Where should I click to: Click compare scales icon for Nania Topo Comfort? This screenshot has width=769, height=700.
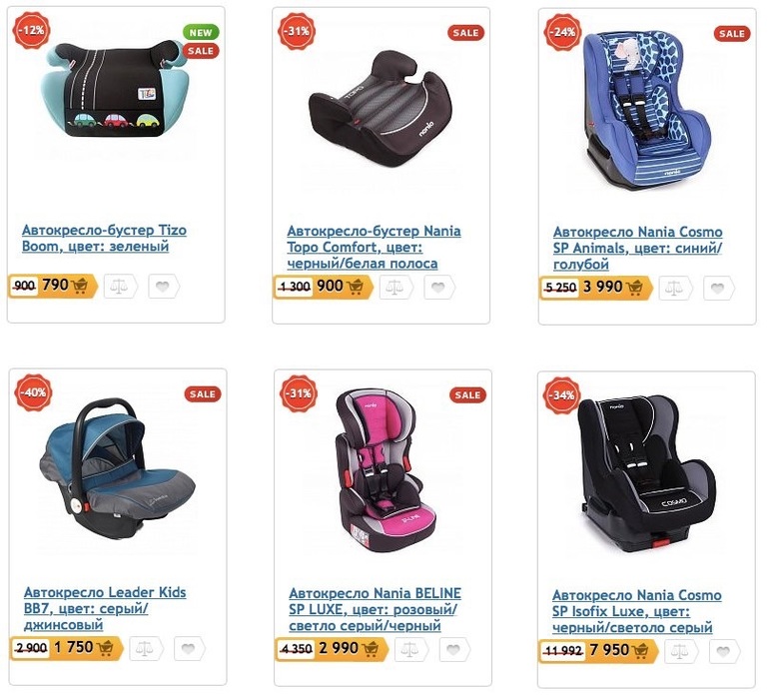[x=395, y=288]
